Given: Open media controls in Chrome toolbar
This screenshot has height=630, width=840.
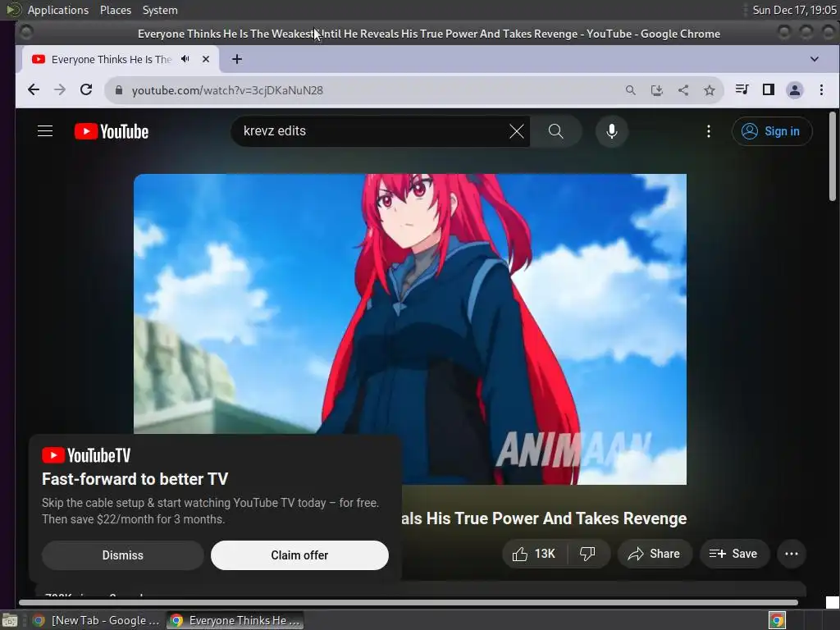Looking at the screenshot, I should coord(742,89).
